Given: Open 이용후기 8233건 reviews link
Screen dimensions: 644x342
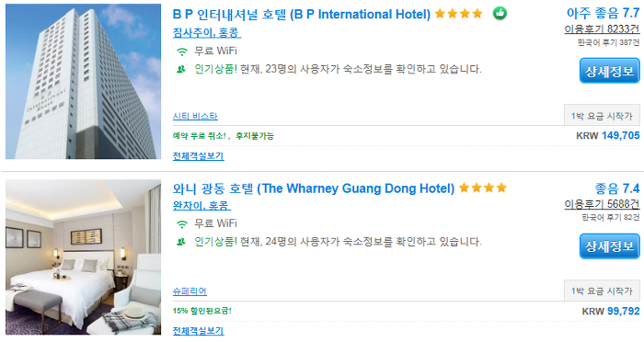Looking at the screenshot, I should tap(602, 28).
